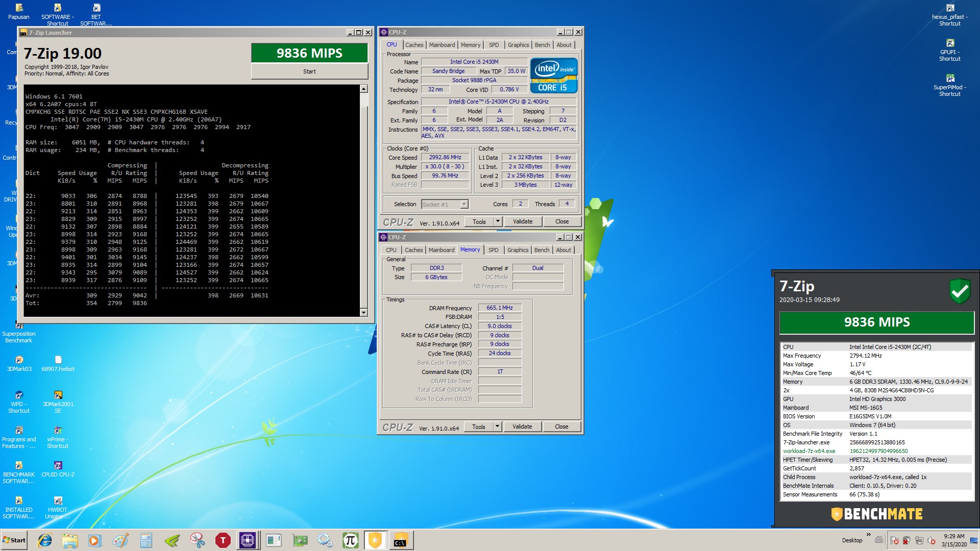Open Superposition Benchmark desktop icon
980x551 pixels.
coord(19,334)
